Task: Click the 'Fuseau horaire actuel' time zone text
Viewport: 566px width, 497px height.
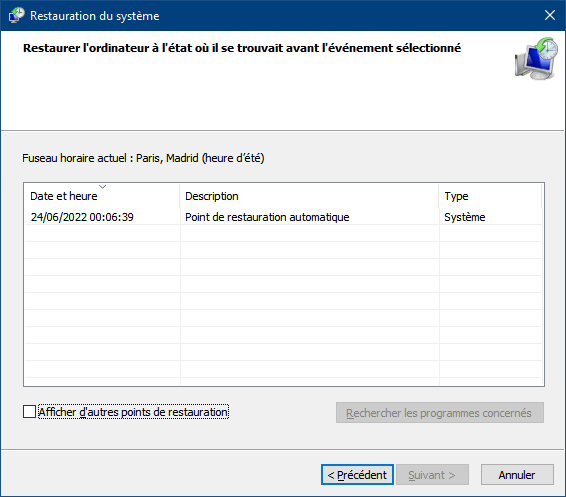Action: [143, 158]
